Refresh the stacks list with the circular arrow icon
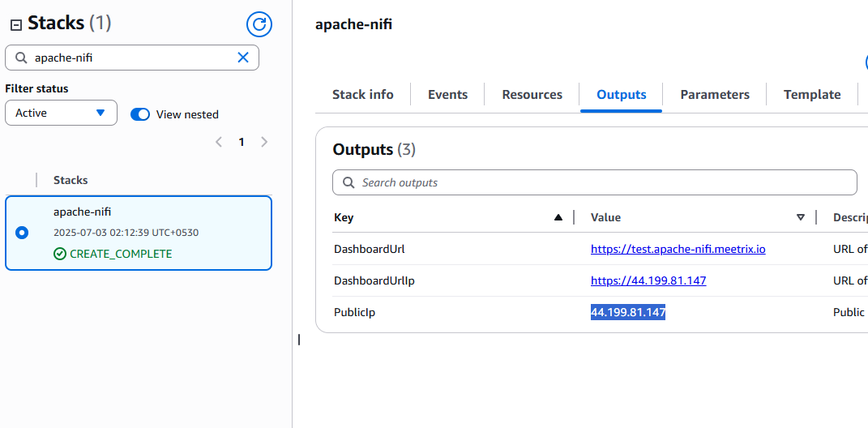Viewport: 868px width, 428px height. pyautogui.click(x=259, y=24)
